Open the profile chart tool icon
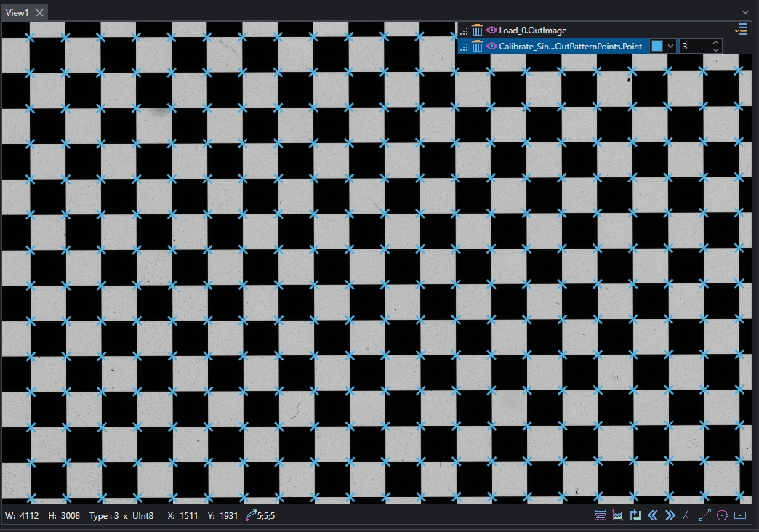Image resolution: width=759 pixels, height=532 pixels. click(618, 515)
